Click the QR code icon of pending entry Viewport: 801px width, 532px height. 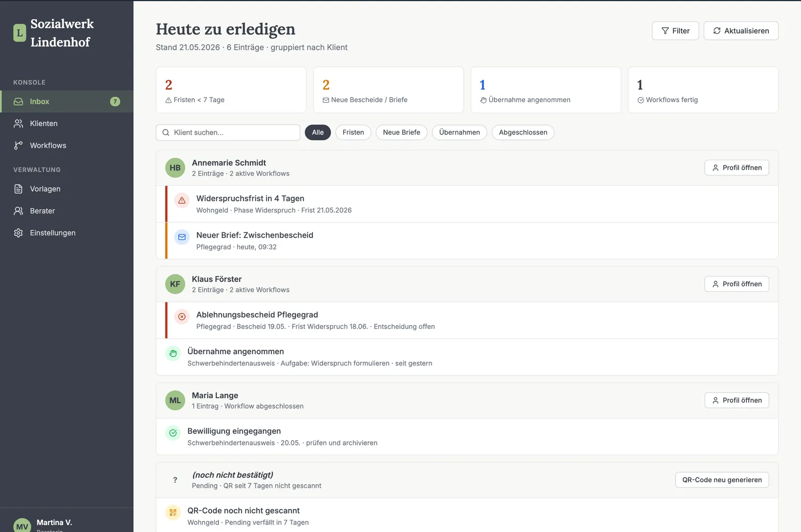click(x=173, y=513)
